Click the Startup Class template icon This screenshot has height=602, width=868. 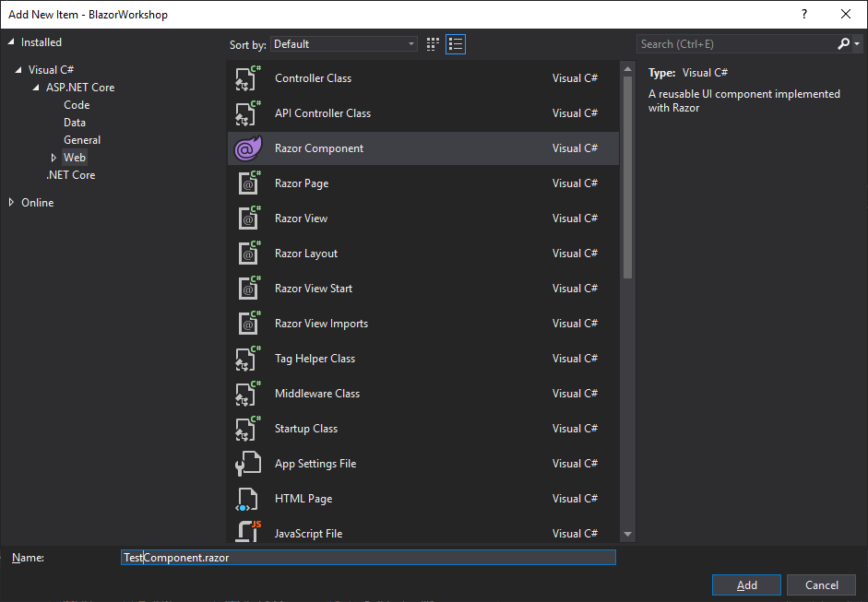coord(247,429)
